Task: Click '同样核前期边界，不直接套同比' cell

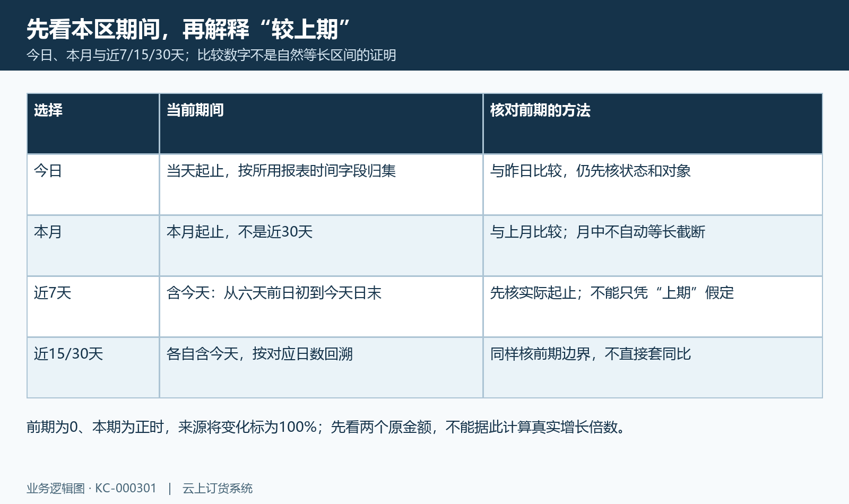Action: 653,368
